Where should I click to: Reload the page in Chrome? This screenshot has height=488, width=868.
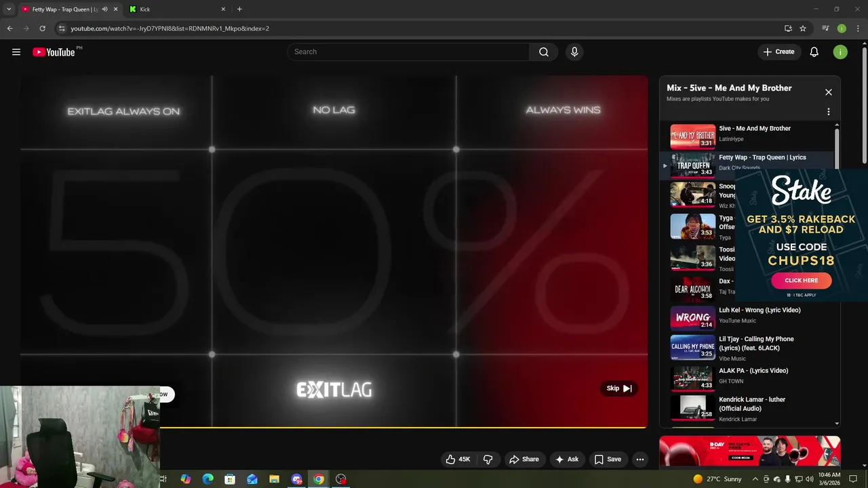click(x=42, y=28)
